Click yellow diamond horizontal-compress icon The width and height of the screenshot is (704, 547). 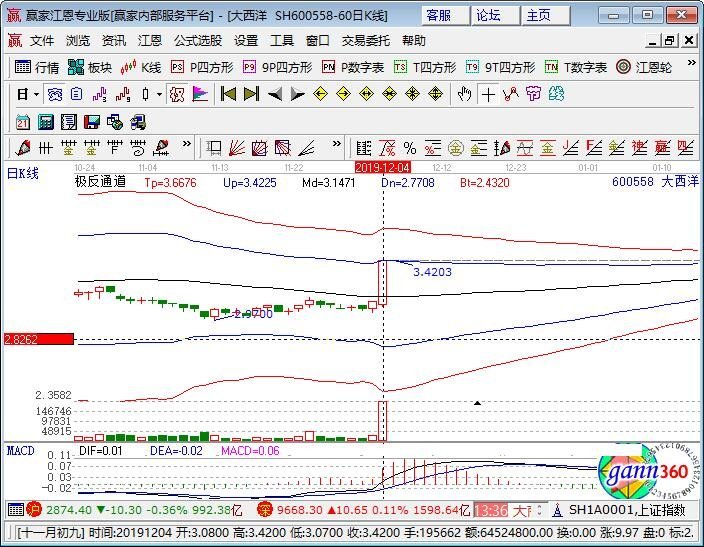pyautogui.click(x=389, y=94)
